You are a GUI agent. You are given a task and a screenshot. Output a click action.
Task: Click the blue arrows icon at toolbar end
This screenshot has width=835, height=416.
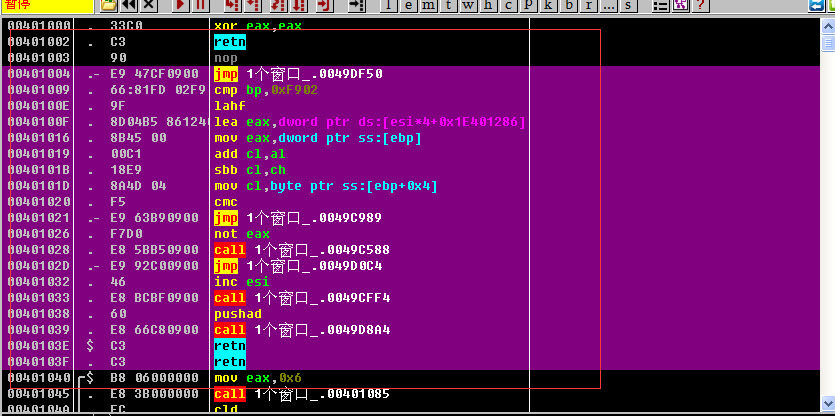click(x=817, y=5)
